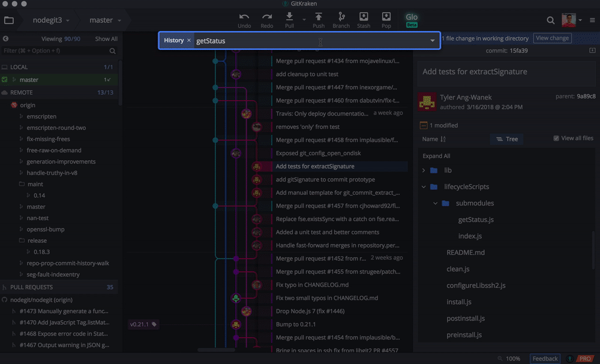Open the hamburger menu icon
The height and width of the screenshot is (364, 600).
pos(592,20)
